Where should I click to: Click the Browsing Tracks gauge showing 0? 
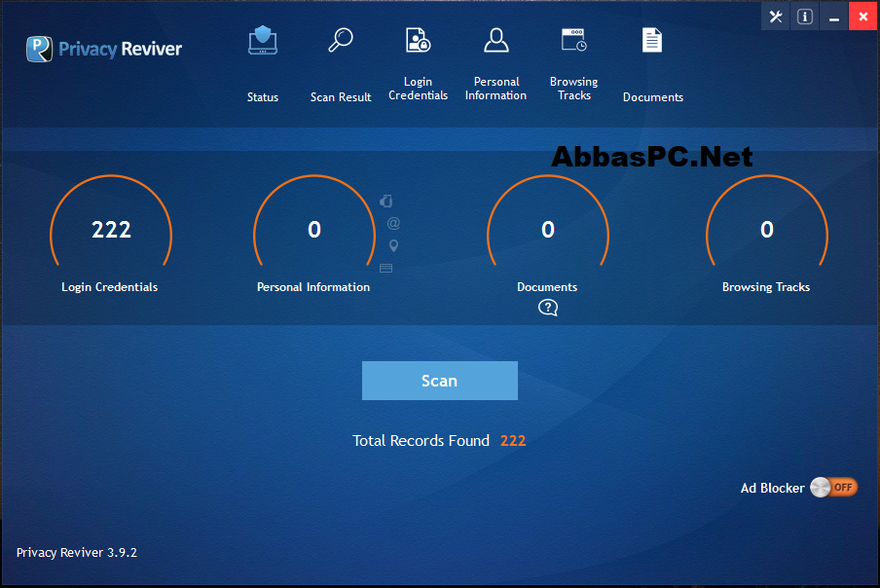coord(767,222)
